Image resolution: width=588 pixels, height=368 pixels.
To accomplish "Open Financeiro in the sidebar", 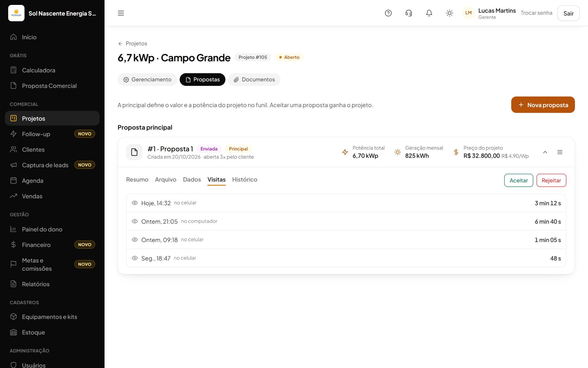I will 52,245.
